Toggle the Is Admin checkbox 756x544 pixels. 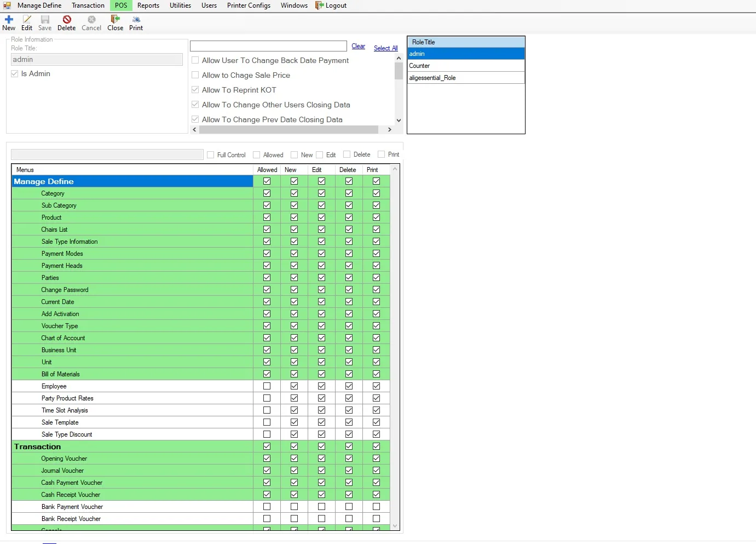15,73
